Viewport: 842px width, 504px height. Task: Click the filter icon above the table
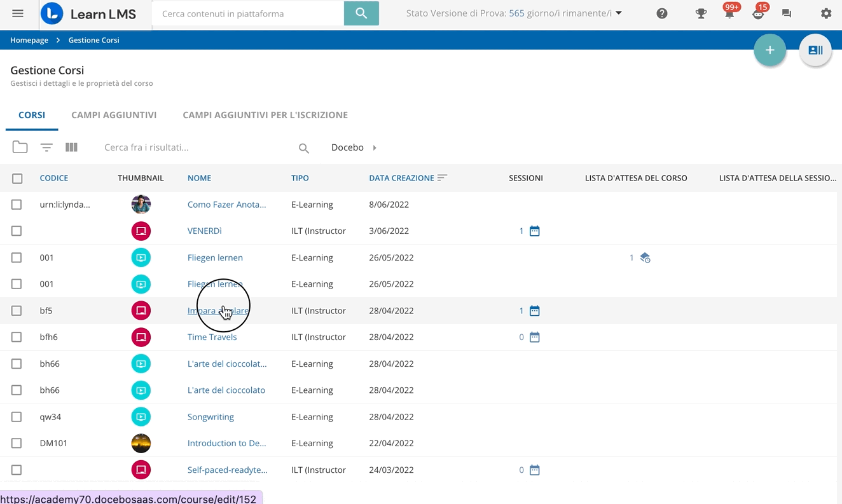tap(46, 147)
